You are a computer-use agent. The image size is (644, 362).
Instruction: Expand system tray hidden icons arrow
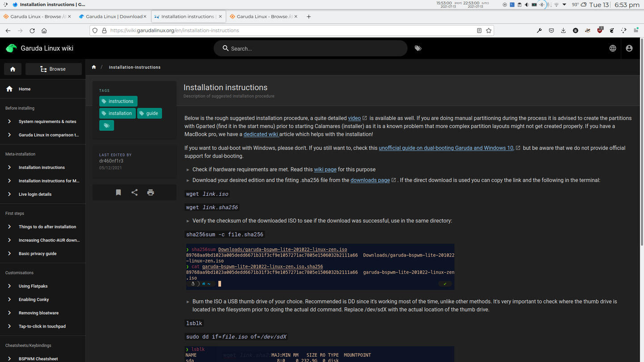(564, 4)
